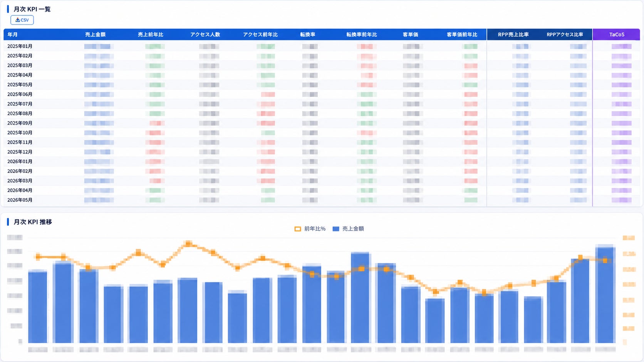Select the 2025年08月 row
Screen dimensions: 644x362
pos(322,113)
